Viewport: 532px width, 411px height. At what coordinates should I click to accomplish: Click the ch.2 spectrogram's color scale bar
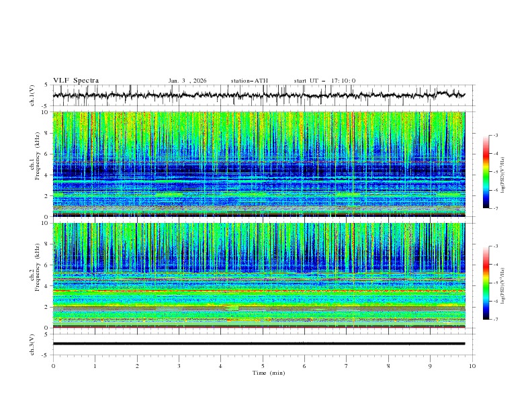[486, 283]
